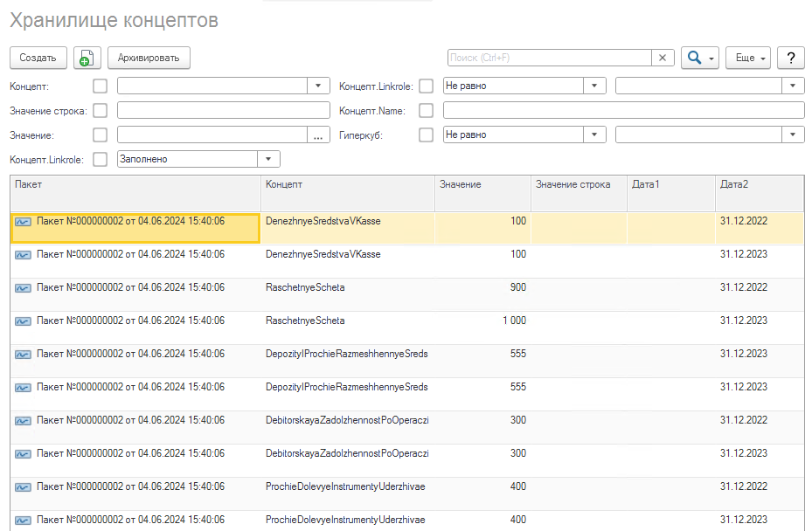Select DenezhnyeSredstvaVKasse in the highlighted 31.12.2022 row
This screenshot has width=812, height=531.
click(323, 222)
